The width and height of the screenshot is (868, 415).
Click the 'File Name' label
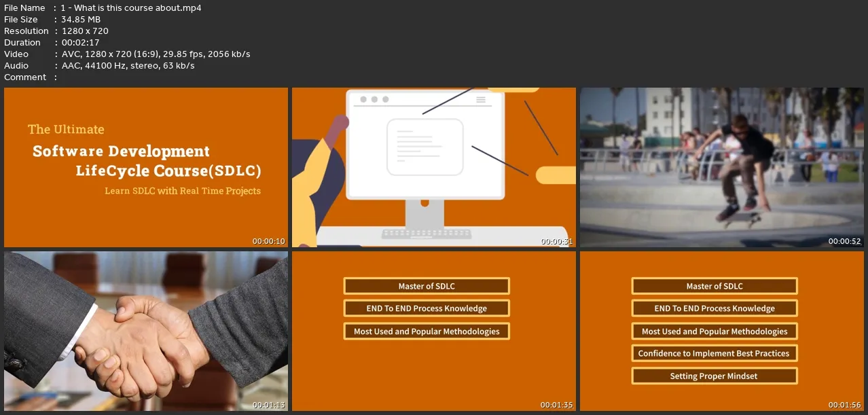(x=24, y=8)
